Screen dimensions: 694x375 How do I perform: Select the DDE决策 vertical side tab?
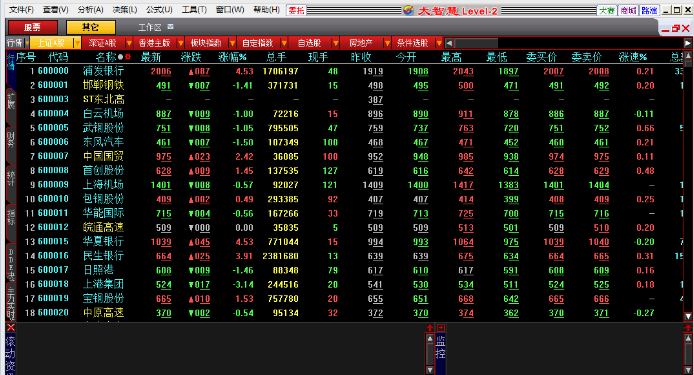(11, 263)
